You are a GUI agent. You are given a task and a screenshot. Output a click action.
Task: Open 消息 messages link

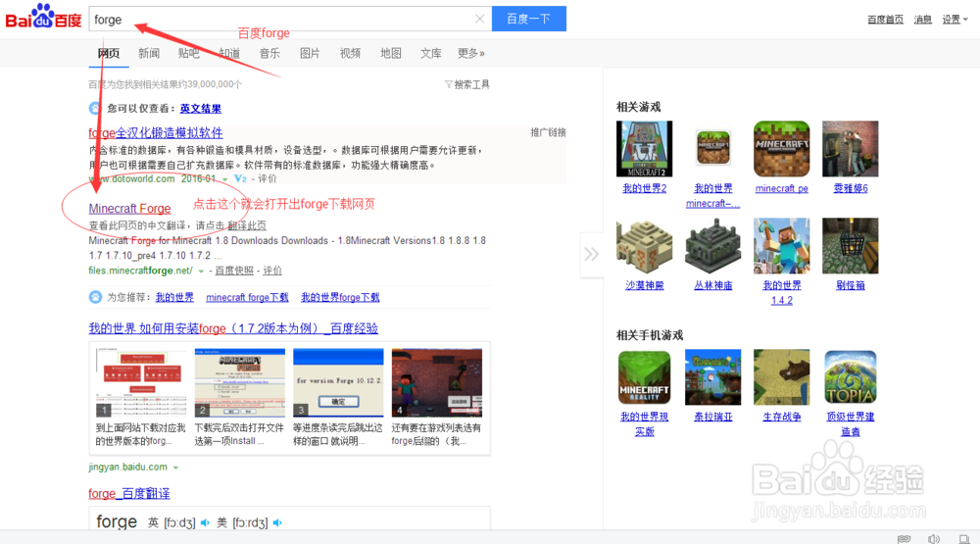pos(922,20)
